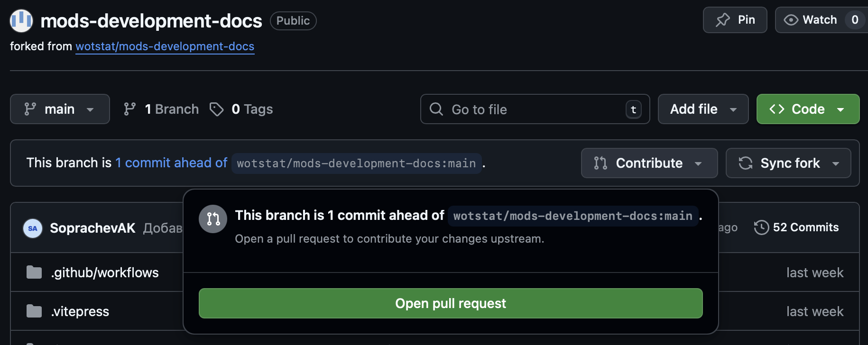The width and height of the screenshot is (868, 345).
Task: Click the .github/workflows folder icon
Action: pyautogui.click(x=34, y=272)
